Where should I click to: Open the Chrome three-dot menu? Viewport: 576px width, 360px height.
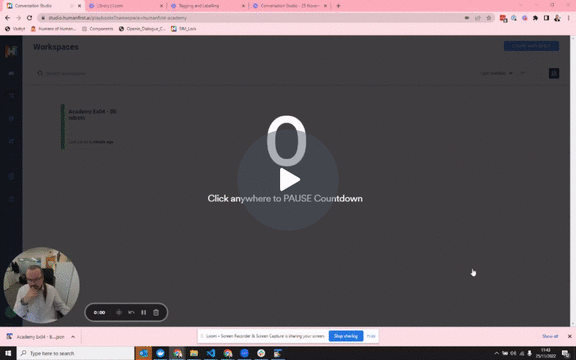(x=568, y=18)
